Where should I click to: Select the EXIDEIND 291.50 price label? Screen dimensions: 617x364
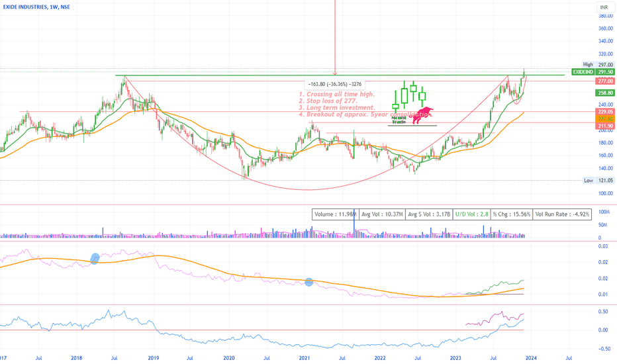[593, 72]
